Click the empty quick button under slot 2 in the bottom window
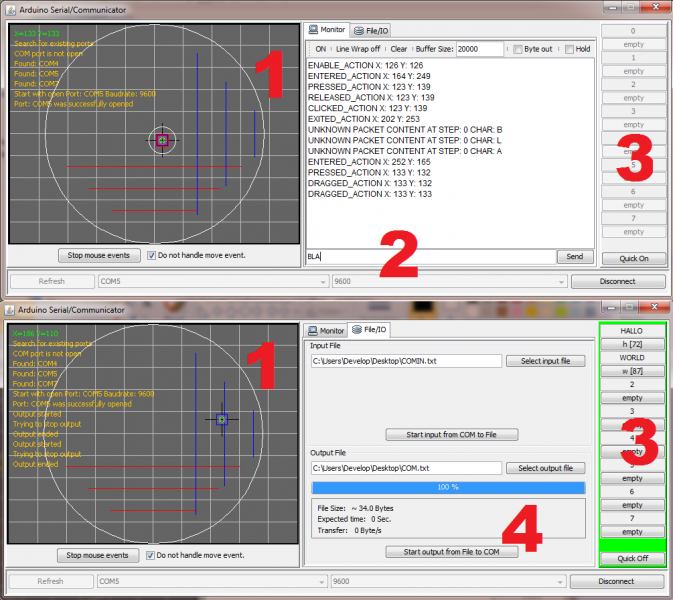 [632, 398]
